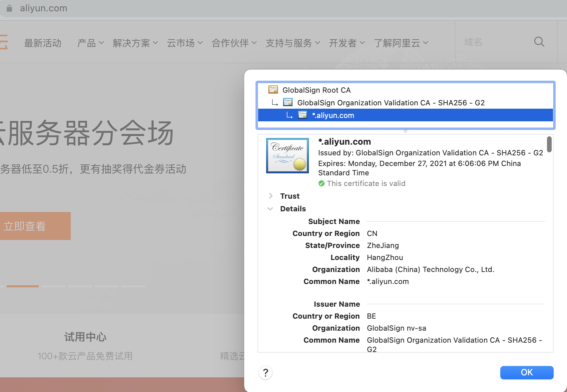Click the issuer country value 'BE'
The image size is (567, 392).
click(372, 316)
